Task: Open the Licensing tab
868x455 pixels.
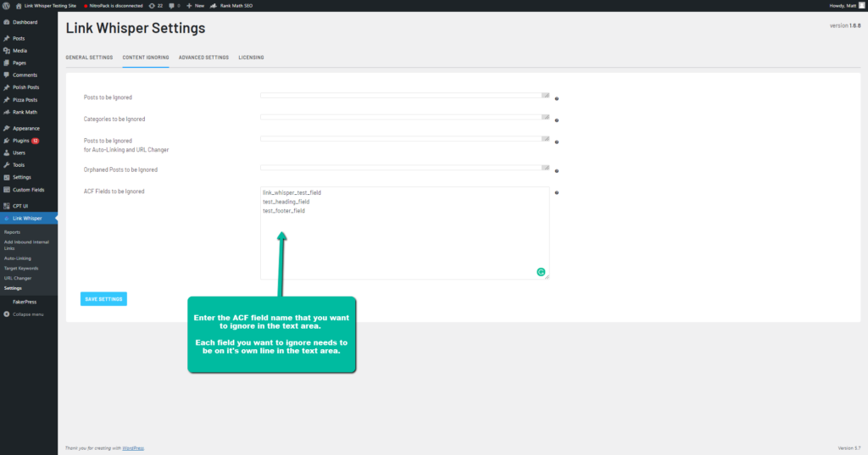Action: [251, 58]
